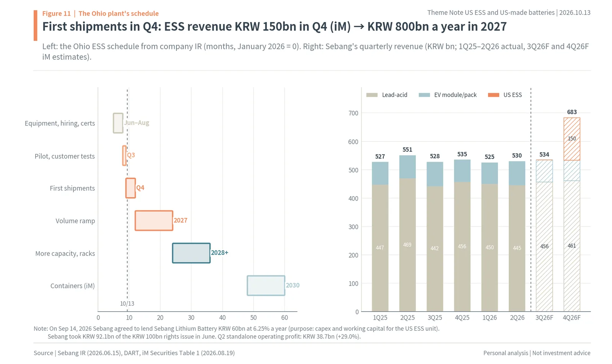Click the 1Q25 x-axis label
This screenshot has height=364, width=612.
point(380,318)
